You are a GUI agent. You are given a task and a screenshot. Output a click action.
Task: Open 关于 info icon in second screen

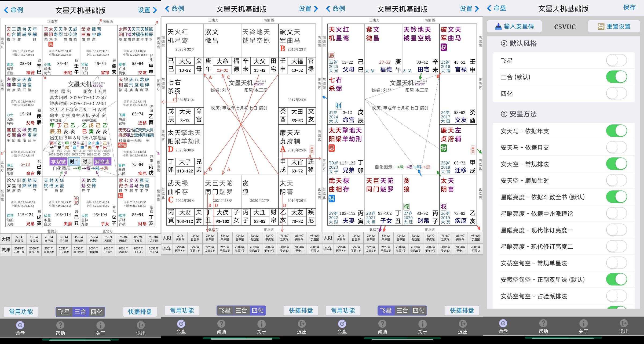(262, 324)
